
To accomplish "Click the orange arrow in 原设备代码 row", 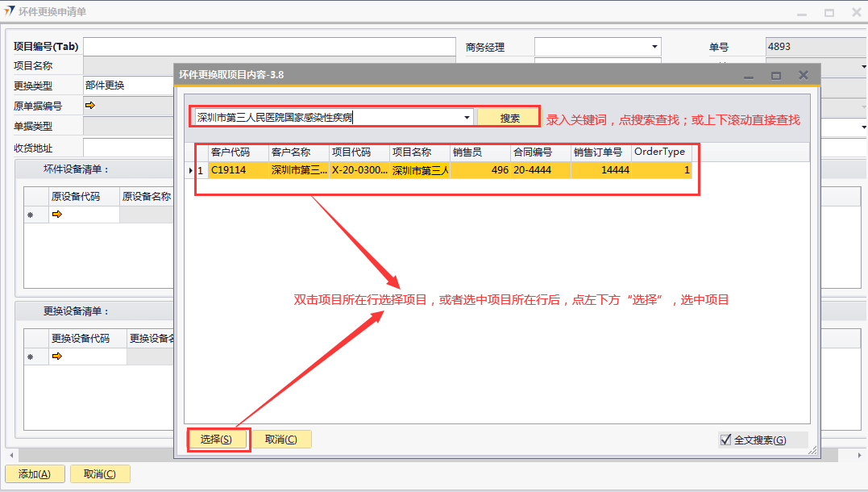I will point(57,215).
